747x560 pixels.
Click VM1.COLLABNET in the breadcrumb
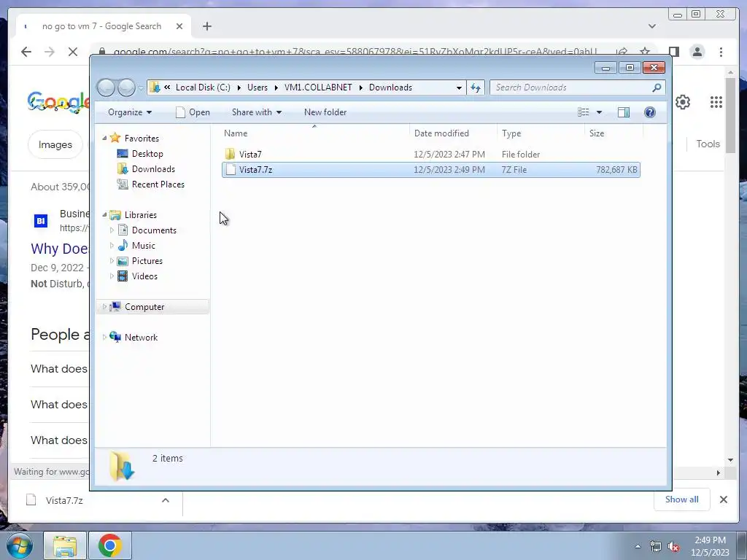tap(318, 87)
